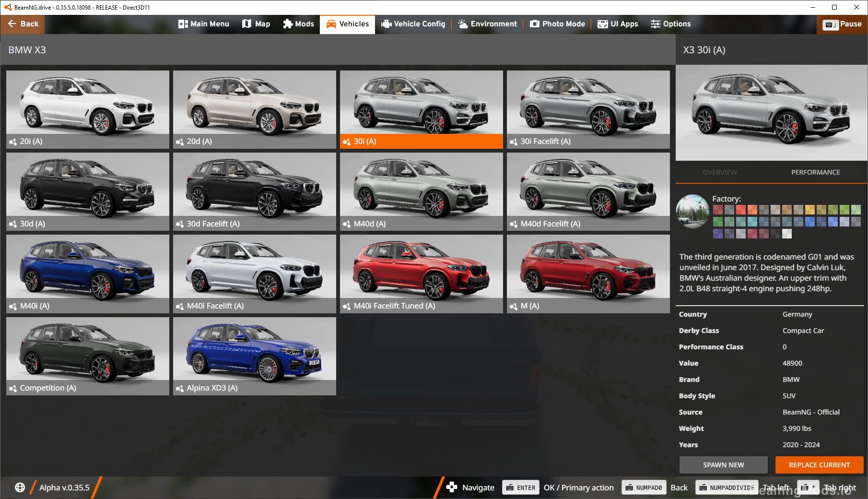Click the Pause button

tap(842, 24)
